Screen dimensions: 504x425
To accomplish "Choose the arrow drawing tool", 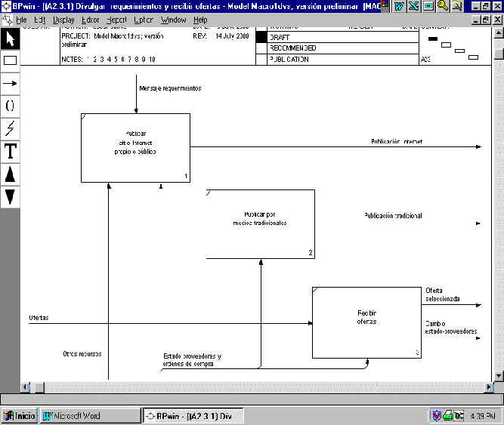I will click(11, 83).
